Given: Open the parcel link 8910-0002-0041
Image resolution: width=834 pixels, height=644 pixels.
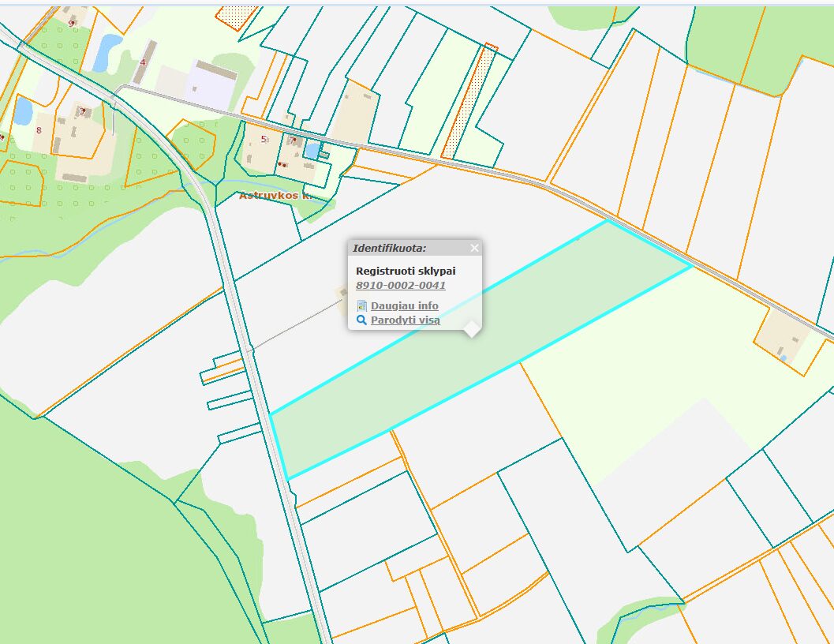Looking at the screenshot, I should pyautogui.click(x=400, y=284).
